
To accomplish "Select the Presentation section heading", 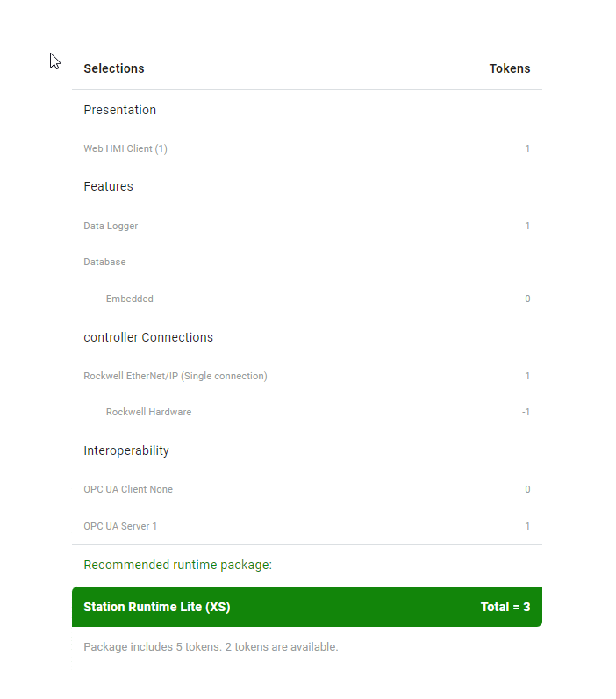I will click(x=119, y=110).
